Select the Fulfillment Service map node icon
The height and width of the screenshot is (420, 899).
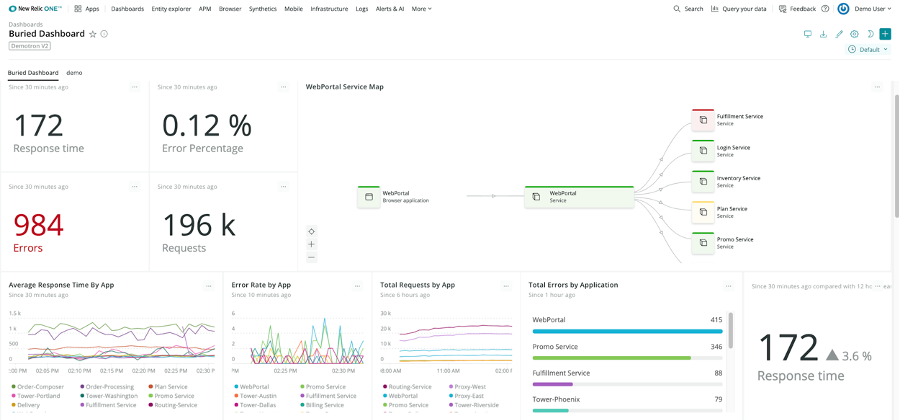click(x=702, y=120)
